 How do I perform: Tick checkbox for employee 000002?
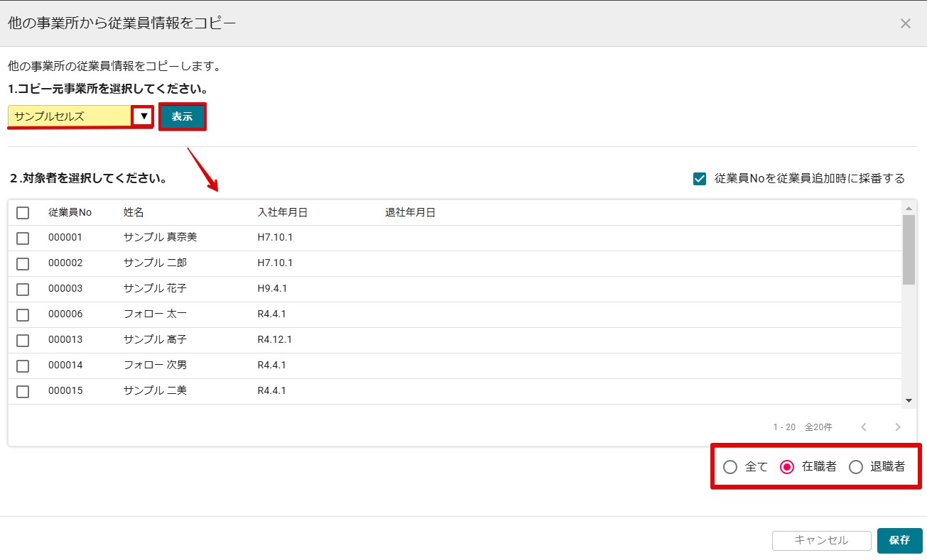[x=23, y=263]
